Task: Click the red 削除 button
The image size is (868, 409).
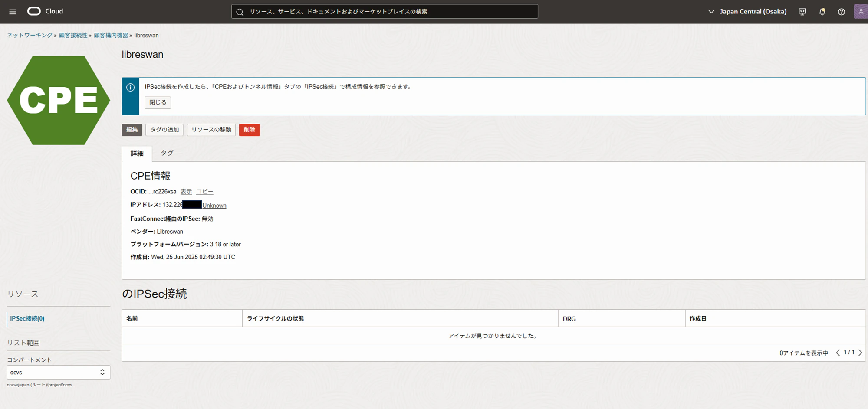Action: [x=250, y=130]
